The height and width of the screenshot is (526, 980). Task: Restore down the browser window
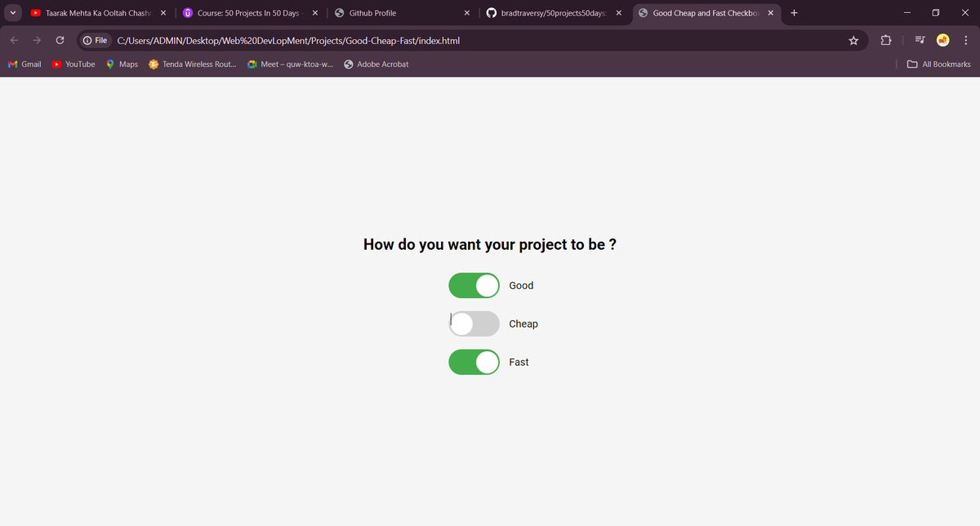tap(936, 13)
